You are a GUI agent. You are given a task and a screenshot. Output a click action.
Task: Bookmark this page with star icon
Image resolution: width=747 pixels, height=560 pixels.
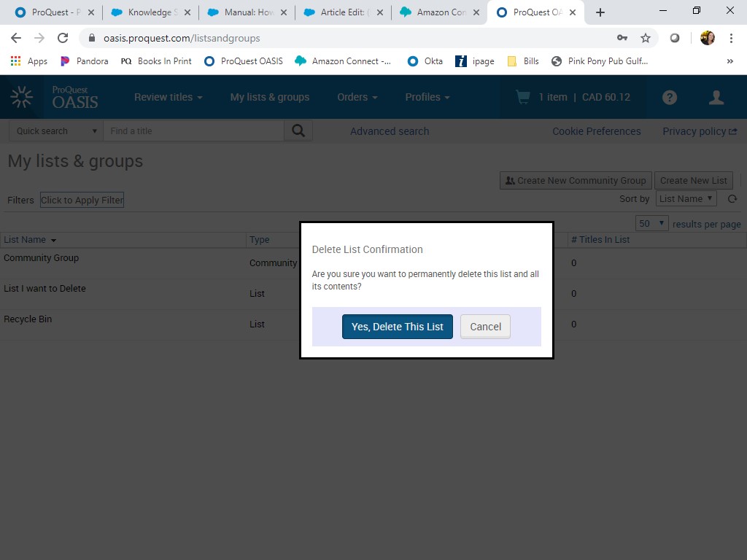tap(645, 38)
